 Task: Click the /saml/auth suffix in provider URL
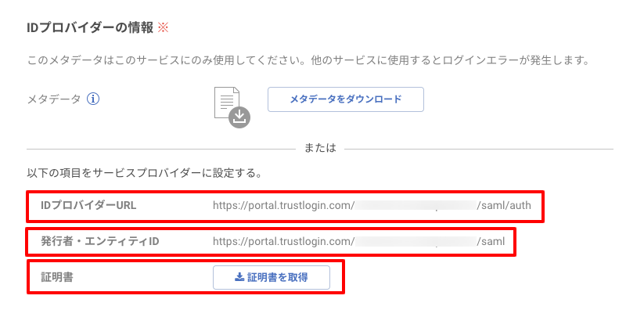click(504, 206)
